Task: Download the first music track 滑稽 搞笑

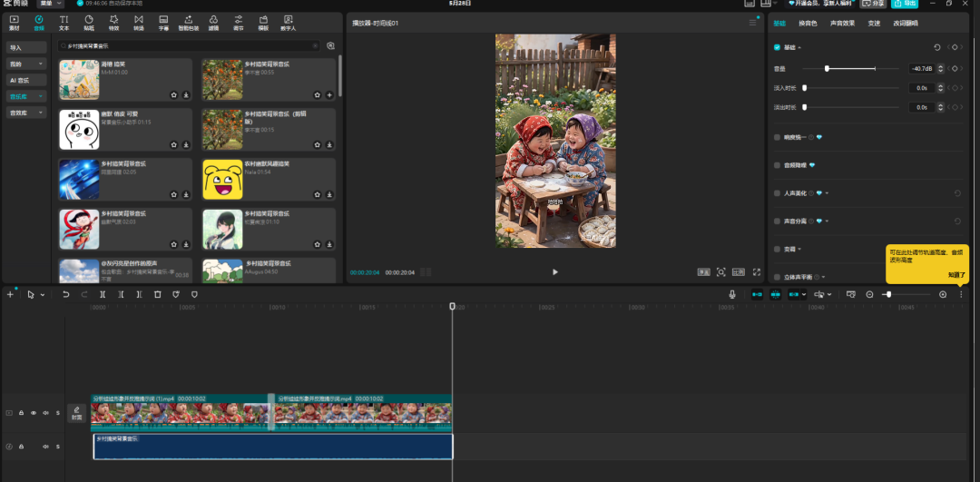Action: click(x=186, y=95)
